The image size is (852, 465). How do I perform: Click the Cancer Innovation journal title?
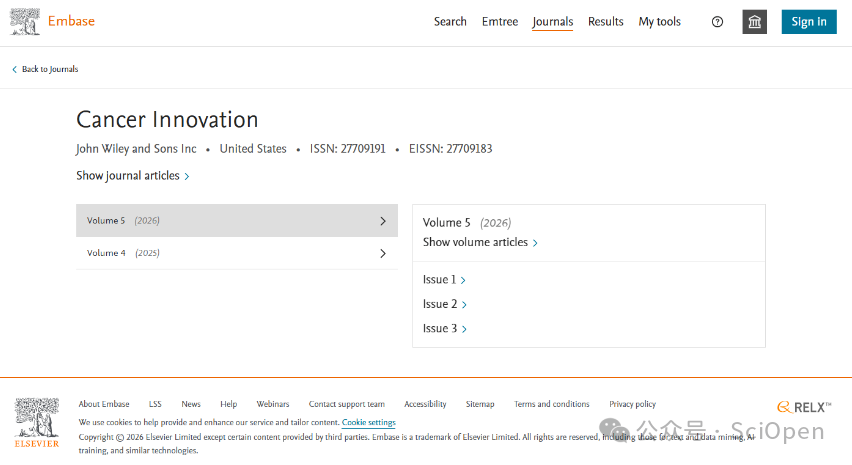(167, 120)
